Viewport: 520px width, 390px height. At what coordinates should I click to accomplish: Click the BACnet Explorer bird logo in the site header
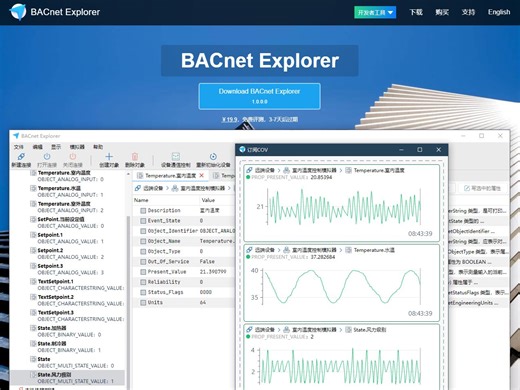pyautogui.click(x=18, y=12)
